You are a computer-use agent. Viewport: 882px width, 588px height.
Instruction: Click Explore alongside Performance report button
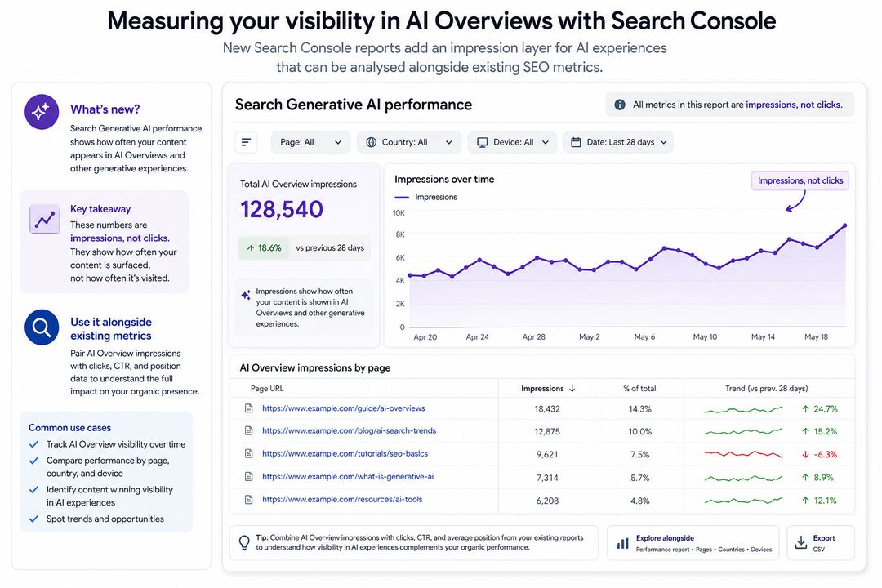[693, 543]
